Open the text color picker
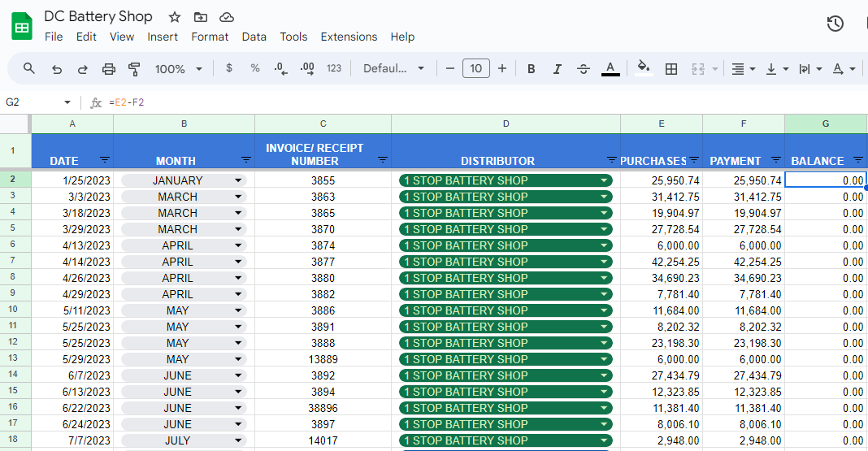The image size is (868, 451). pyautogui.click(x=610, y=68)
